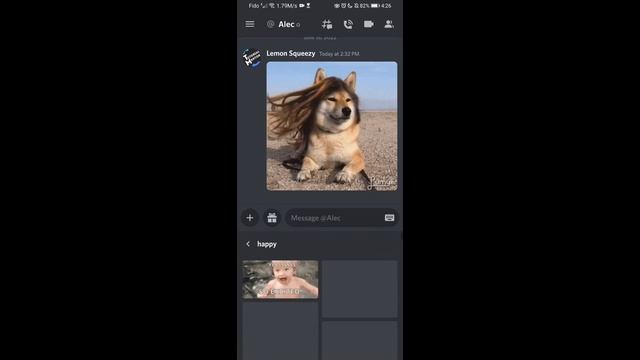Start a video call with Alec
640x360 pixels.
click(x=369, y=24)
